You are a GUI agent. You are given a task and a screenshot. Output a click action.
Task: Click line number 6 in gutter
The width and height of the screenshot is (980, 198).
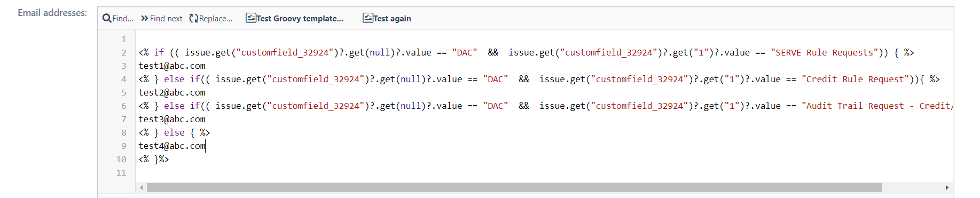[123, 106]
